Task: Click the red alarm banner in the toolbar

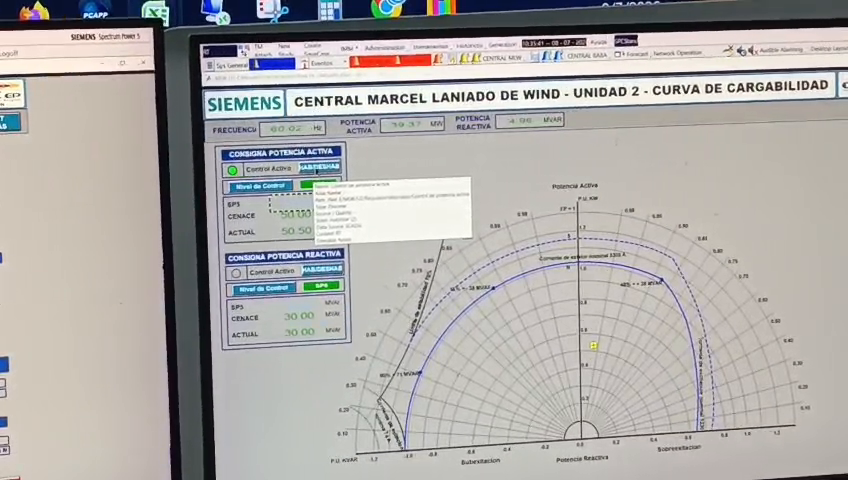Action: [x=390, y=60]
